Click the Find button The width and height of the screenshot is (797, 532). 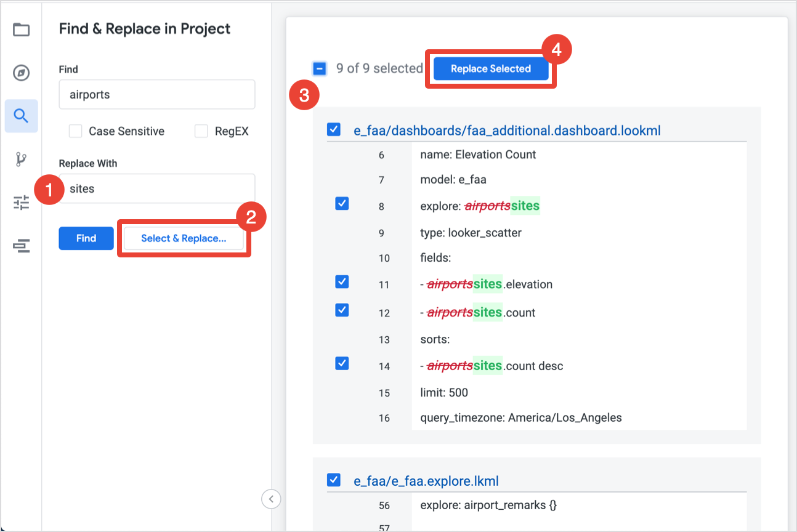point(86,238)
